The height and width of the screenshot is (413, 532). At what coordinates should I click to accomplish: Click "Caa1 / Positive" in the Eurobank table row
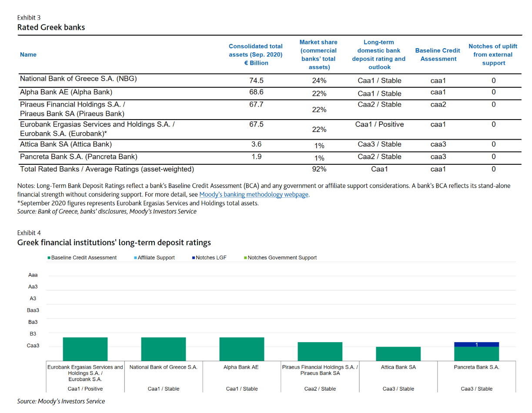379,124
